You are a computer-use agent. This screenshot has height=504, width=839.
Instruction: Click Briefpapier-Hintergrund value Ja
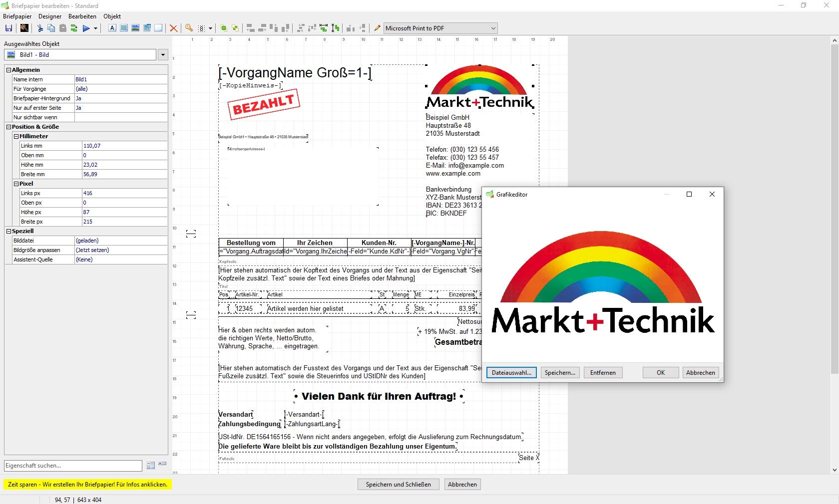121,98
